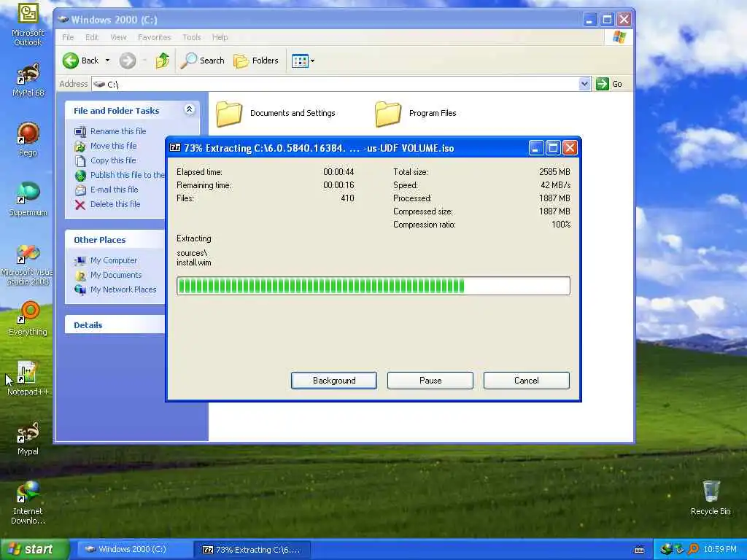Screen dimensions: 747x560
Task: Open Supermium browser shortcut
Action: pos(28,199)
